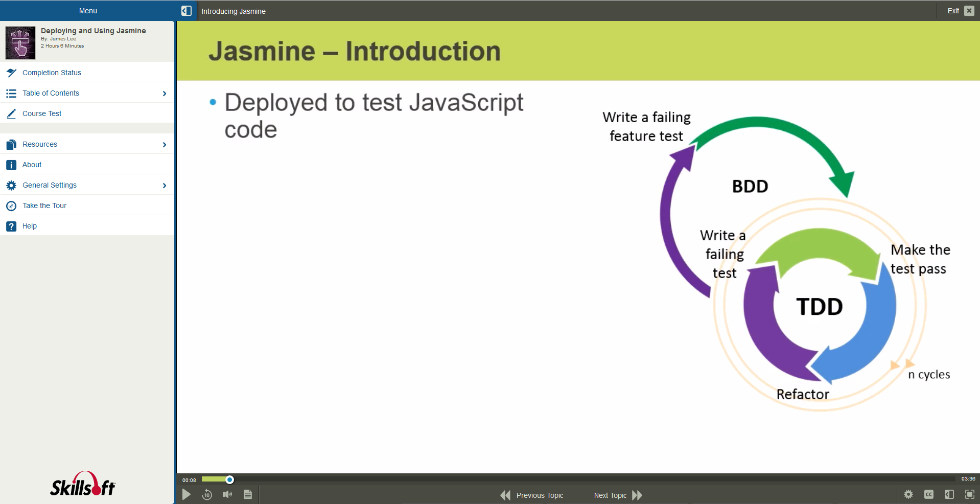Image resolution: width=980 pixels, height=504 pixels.
Task: Toggle closed captions on
Action: (929, 494)
